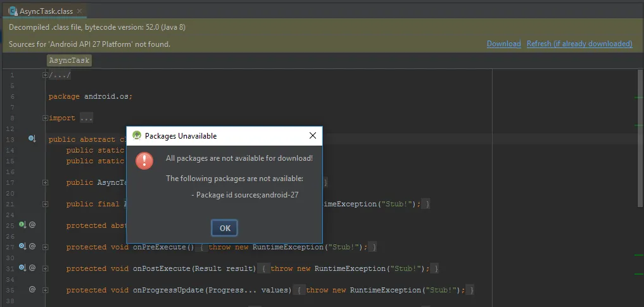Click the 'package android.os;' code line
This screenshot has height=307, width=644.
point(91,97)
